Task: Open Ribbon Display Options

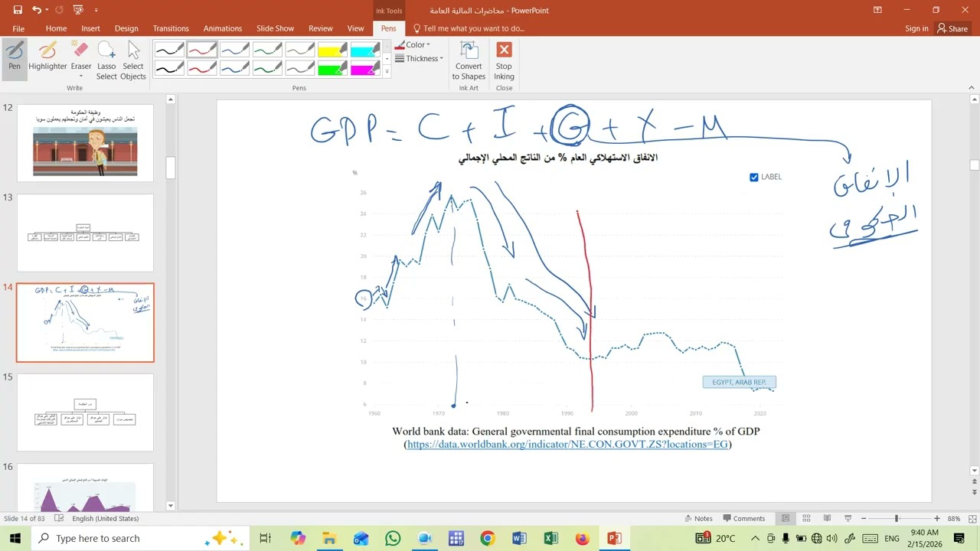Action: [877, 10]
